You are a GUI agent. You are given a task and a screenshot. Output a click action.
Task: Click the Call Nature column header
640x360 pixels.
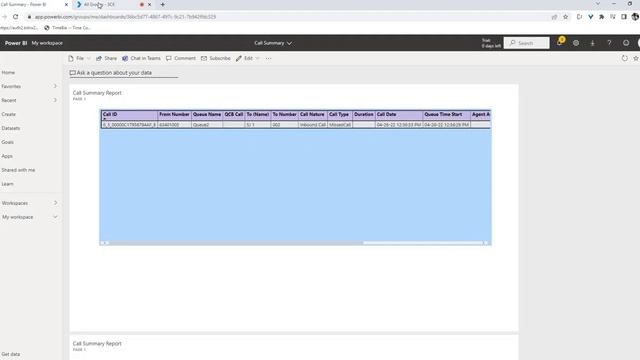pyautogui.click(x=313, y=115)
